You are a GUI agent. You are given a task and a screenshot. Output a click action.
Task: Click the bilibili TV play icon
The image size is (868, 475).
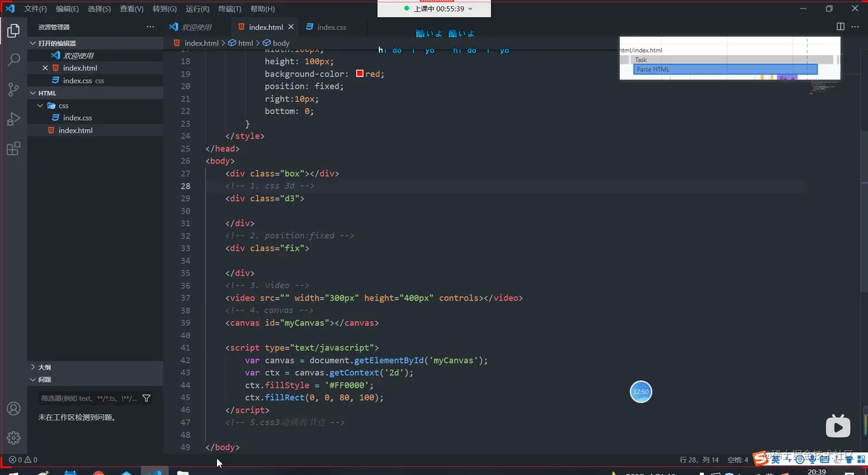click(838, 426)
